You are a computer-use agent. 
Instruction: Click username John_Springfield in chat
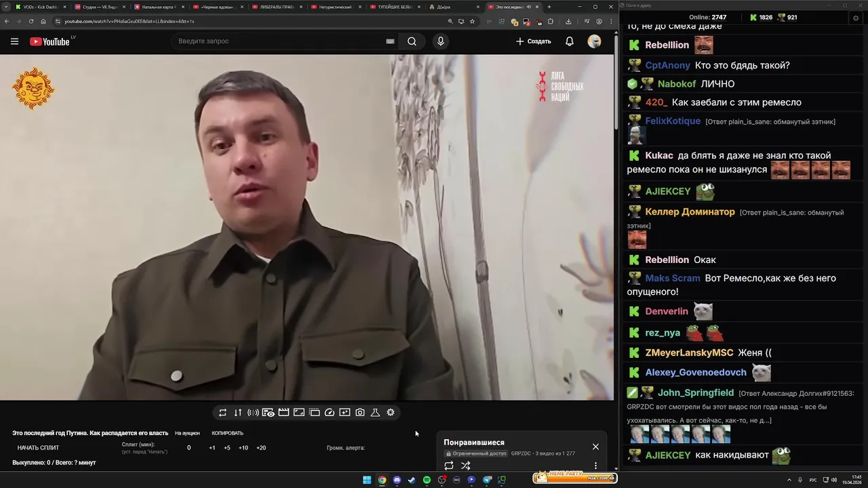pyautogui.click(x=696, y=392)
